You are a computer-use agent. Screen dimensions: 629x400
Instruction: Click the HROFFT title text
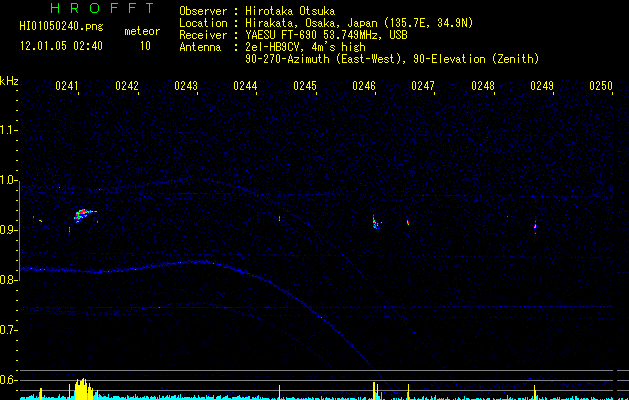pos(102,8)
